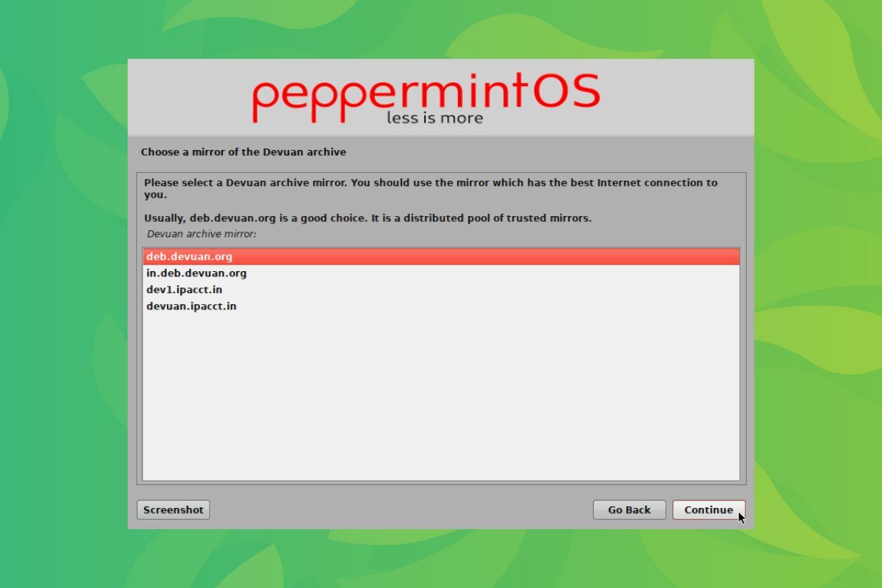Click the 'Choose a mirror' header text
Viewport: 882px width, 588px height.
(243, 152)
